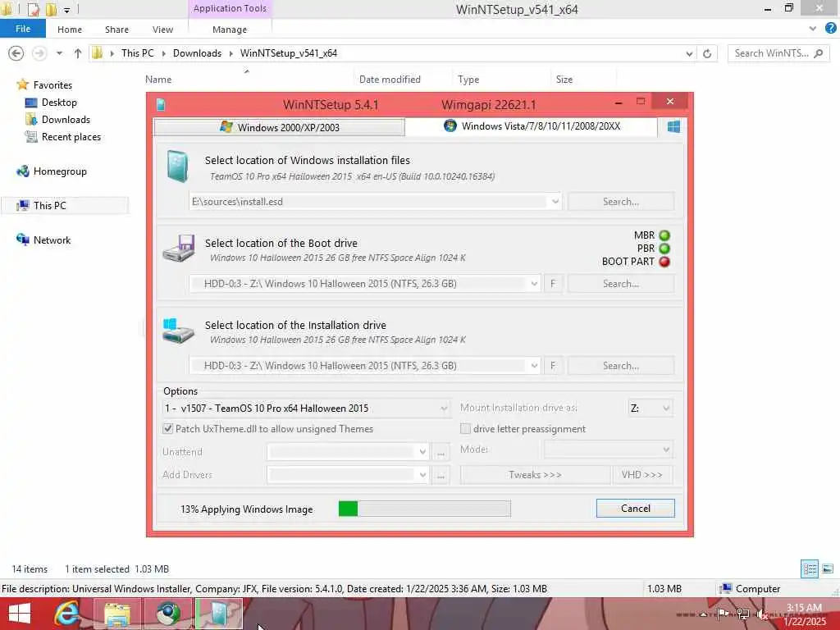The width and height of the screenshot is (840, 630).
Task: Click the volume tray icon
Action: point(762,614)
